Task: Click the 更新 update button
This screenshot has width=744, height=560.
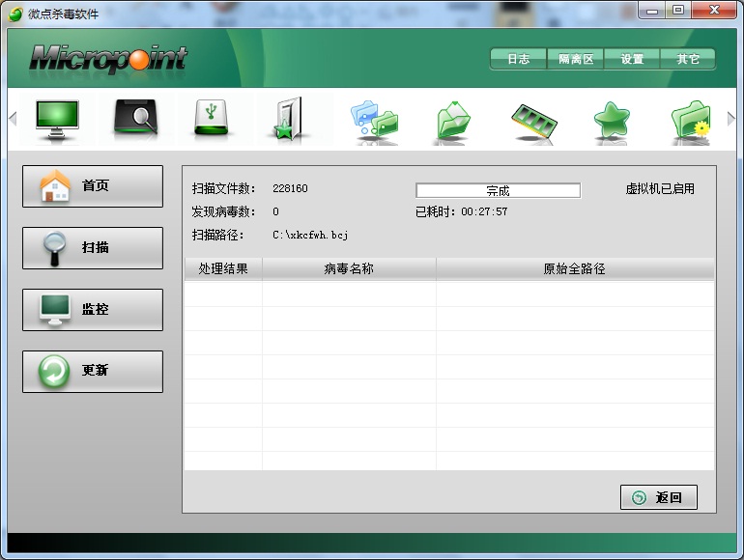Action: pos(93,372)
